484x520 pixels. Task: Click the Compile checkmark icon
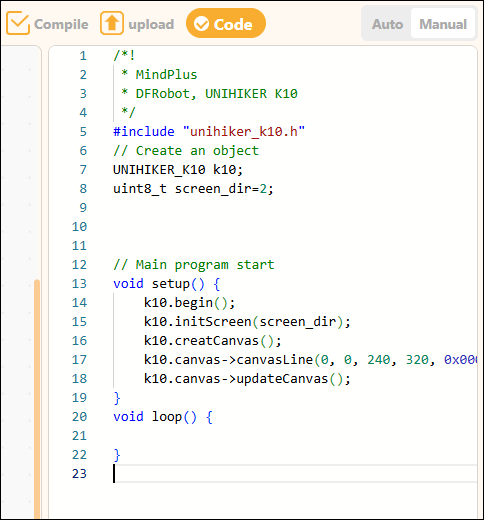pos(18,23)
